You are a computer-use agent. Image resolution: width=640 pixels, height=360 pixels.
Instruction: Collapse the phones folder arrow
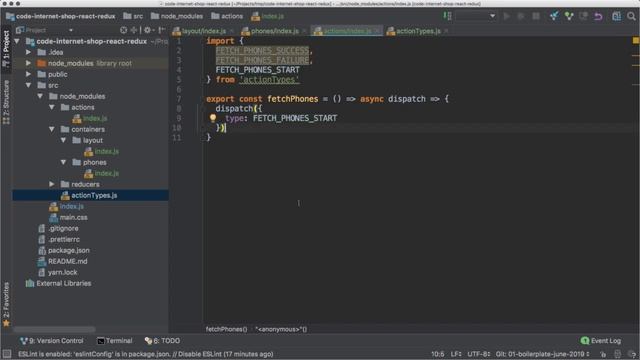point(63,162)
